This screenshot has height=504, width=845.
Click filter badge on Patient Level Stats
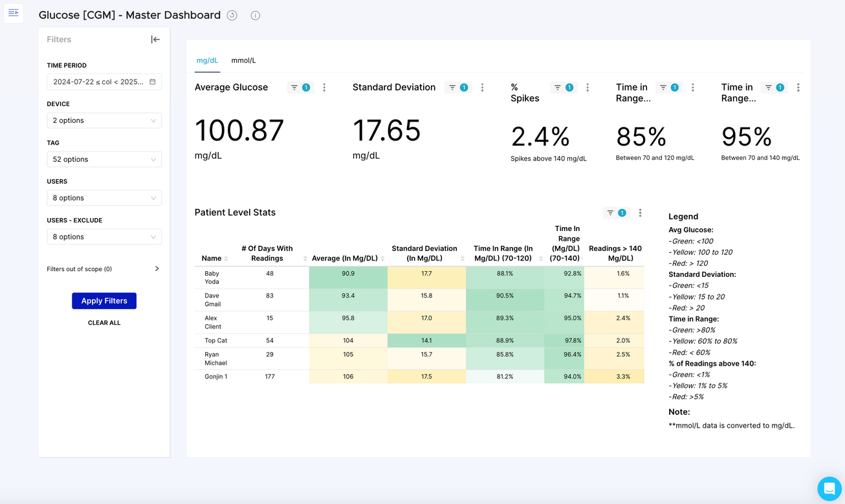[x=616, y=213]
